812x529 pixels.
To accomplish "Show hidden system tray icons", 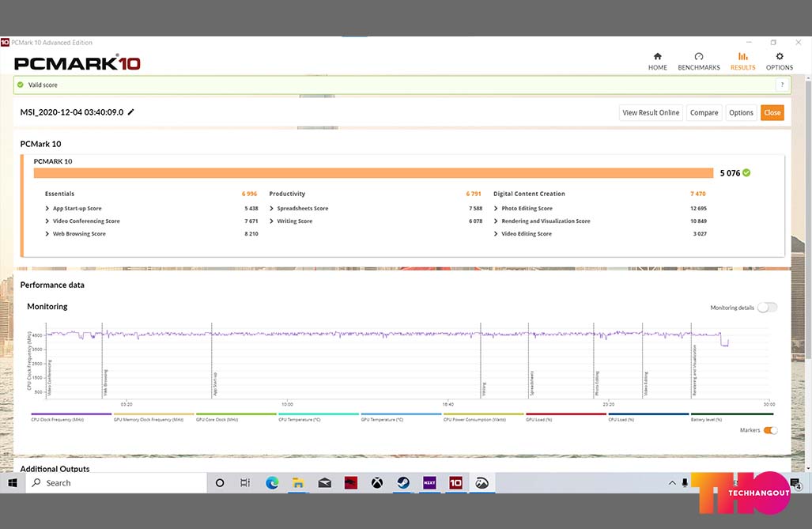I will [x=672, y=483].
